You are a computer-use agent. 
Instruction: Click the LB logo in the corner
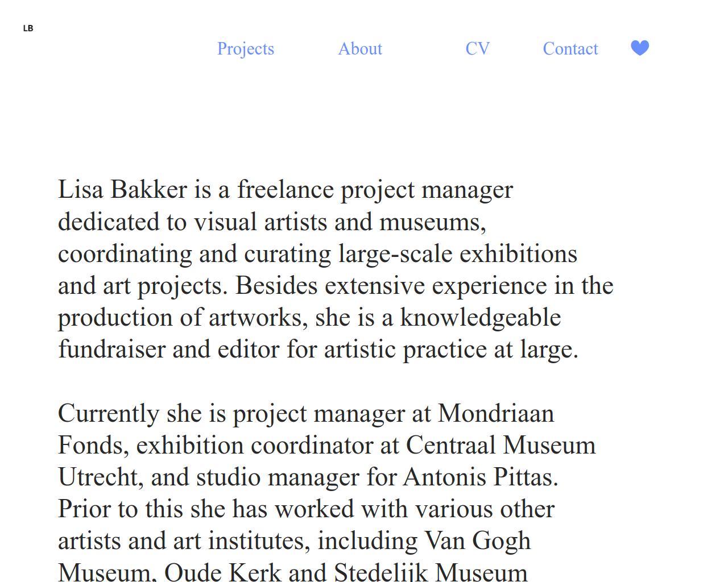[28, 28]
